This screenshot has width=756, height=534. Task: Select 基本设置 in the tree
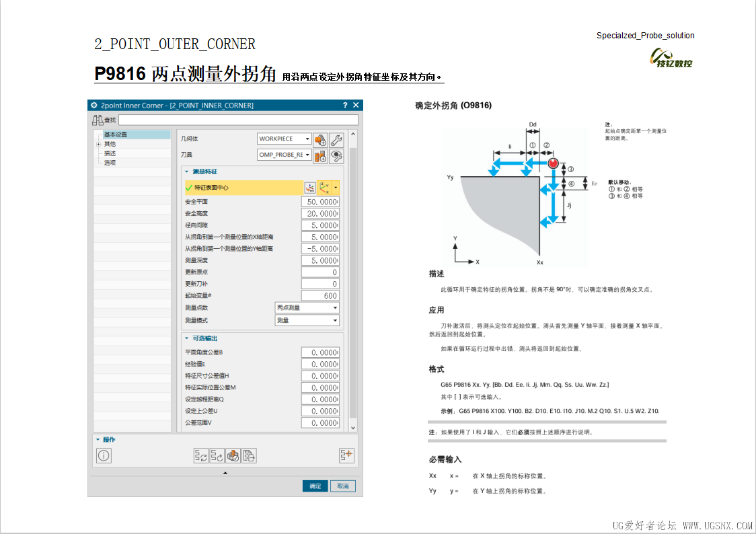(x=116, y=135)
